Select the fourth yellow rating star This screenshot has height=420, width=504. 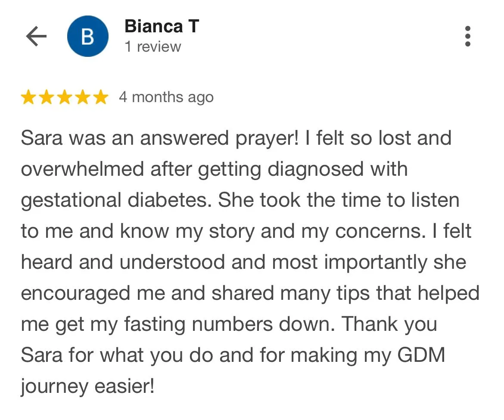pos(83,97)
